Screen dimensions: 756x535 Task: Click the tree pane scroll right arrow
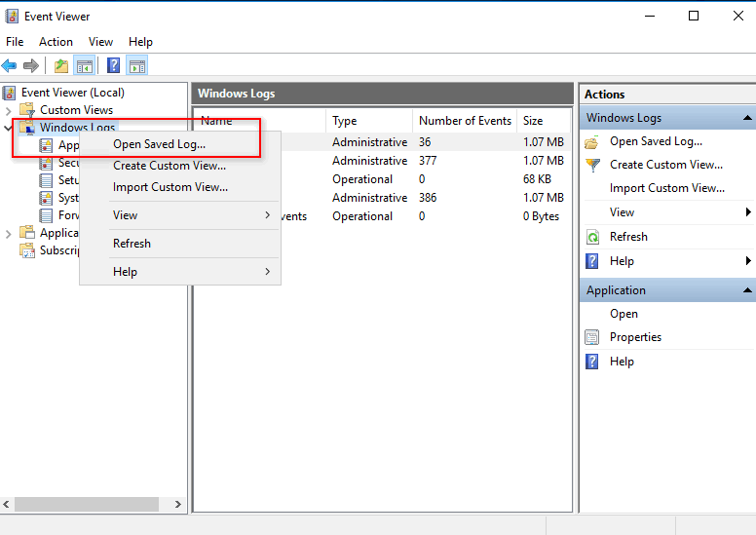(178, 504)
